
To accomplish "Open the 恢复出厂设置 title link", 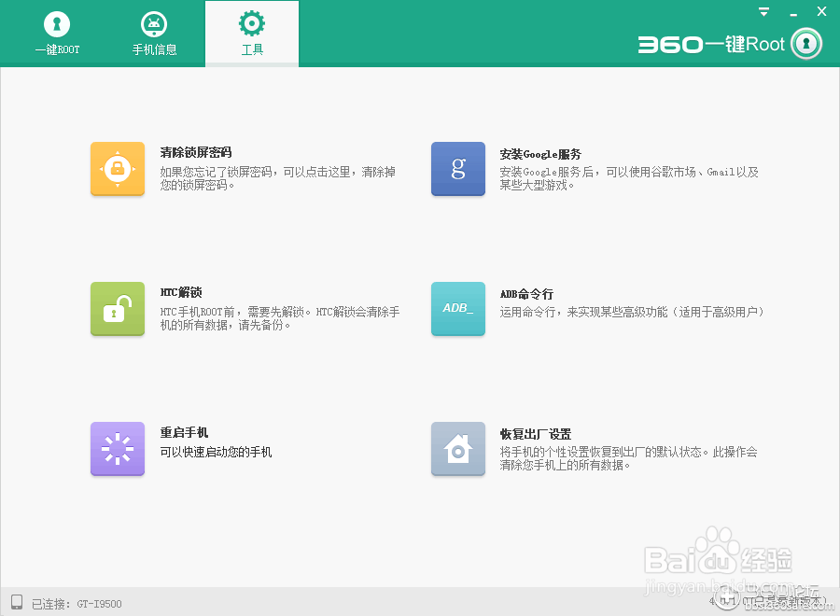I will (x=535, y=434).
